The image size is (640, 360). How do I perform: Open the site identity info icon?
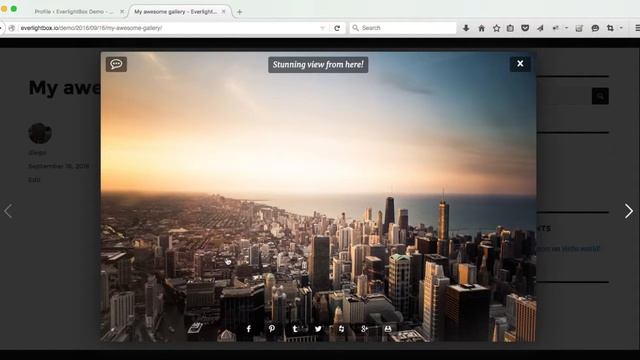coord(12,28)
